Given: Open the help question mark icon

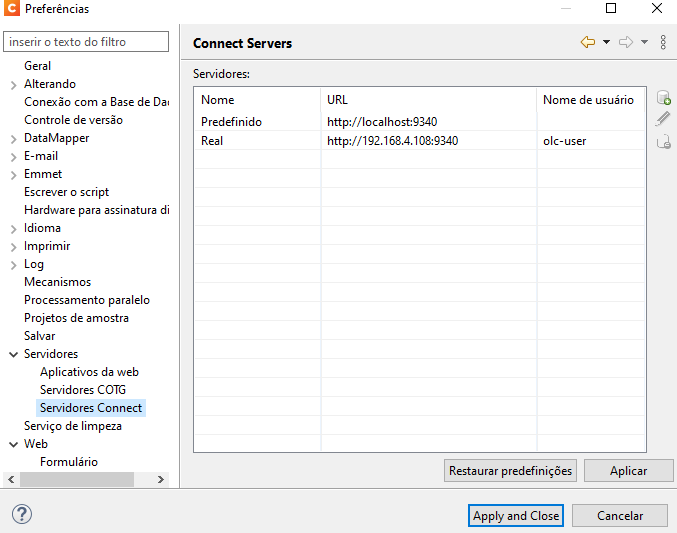Looking at the screenshot, I should coord(22,514).
